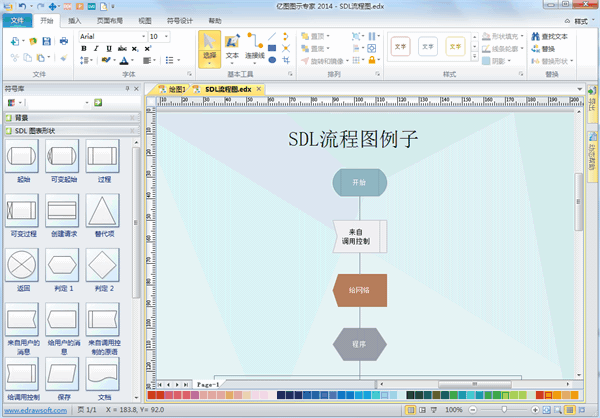This screenshot has width=600, height=418.
Task: Select the 创建请求 shape in library
Action: 63,214
